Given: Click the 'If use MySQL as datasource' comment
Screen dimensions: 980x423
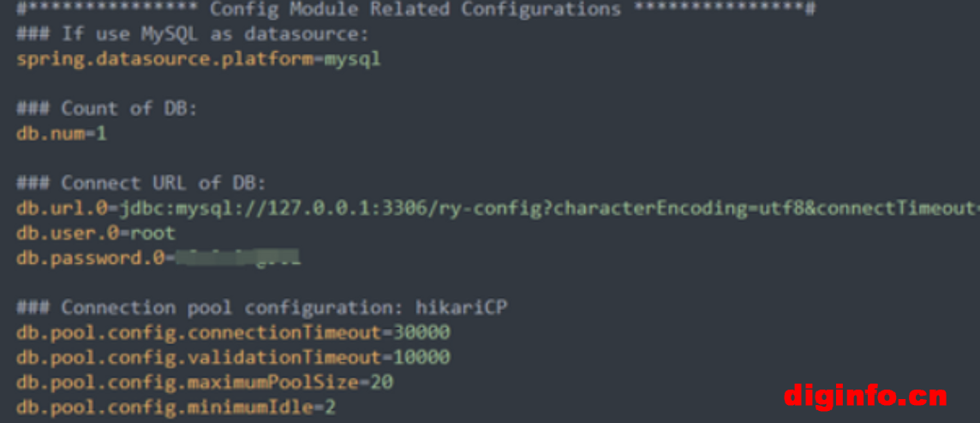Looking at the screenshot, I should (193, 33).
